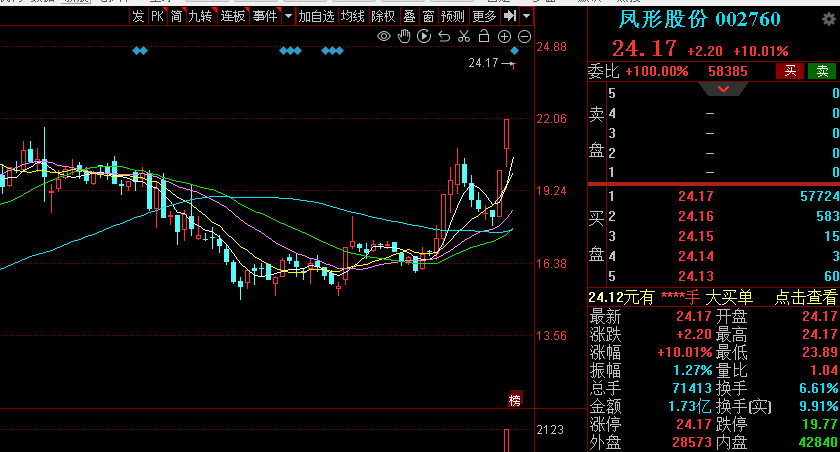The height and width of the screenshot is (452, 840).
Task: Click the 24.17 price label on chart
Action: [x=483, y=63]
